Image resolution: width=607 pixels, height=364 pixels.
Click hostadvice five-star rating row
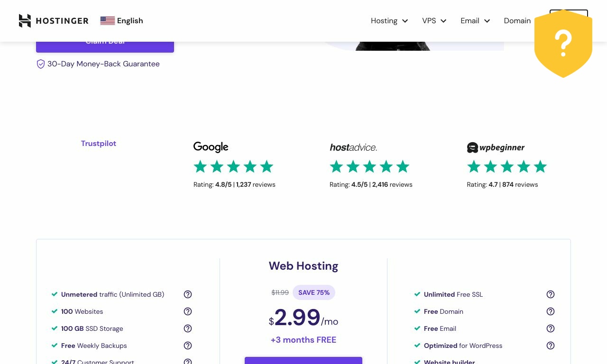[x=369, y=166]
